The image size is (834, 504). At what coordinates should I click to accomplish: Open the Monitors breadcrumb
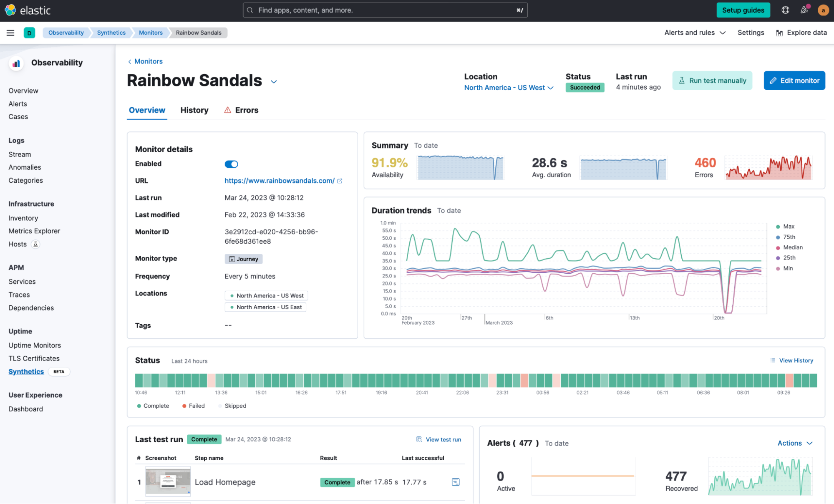[x=151, y=33]
